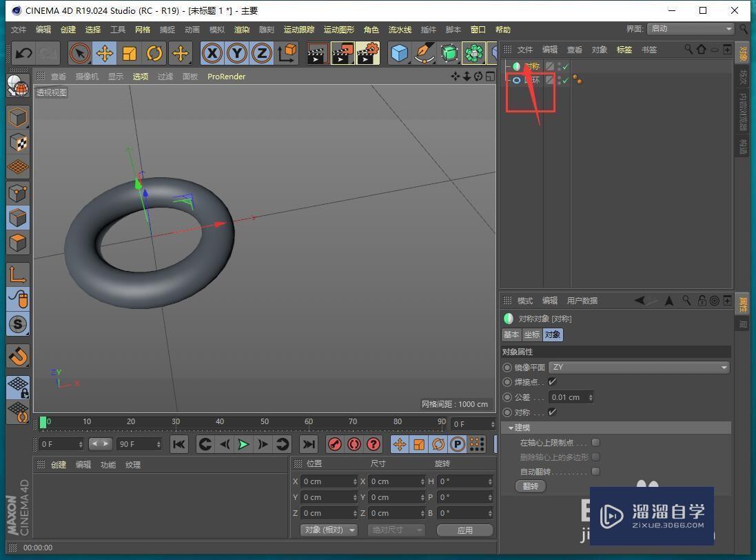
Task: Jump to end of timeline
Action: [x=309, y=444]
